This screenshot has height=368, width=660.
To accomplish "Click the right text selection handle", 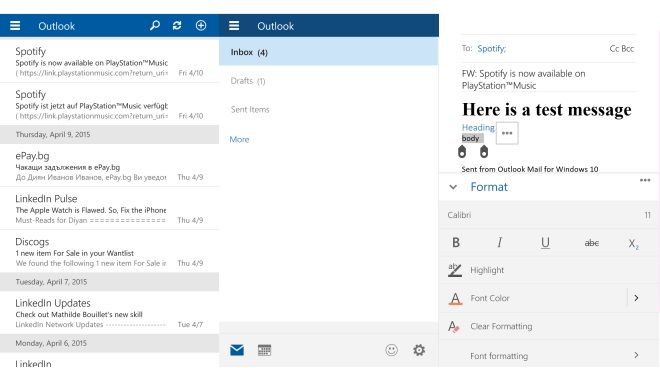I will pos(484,152).
